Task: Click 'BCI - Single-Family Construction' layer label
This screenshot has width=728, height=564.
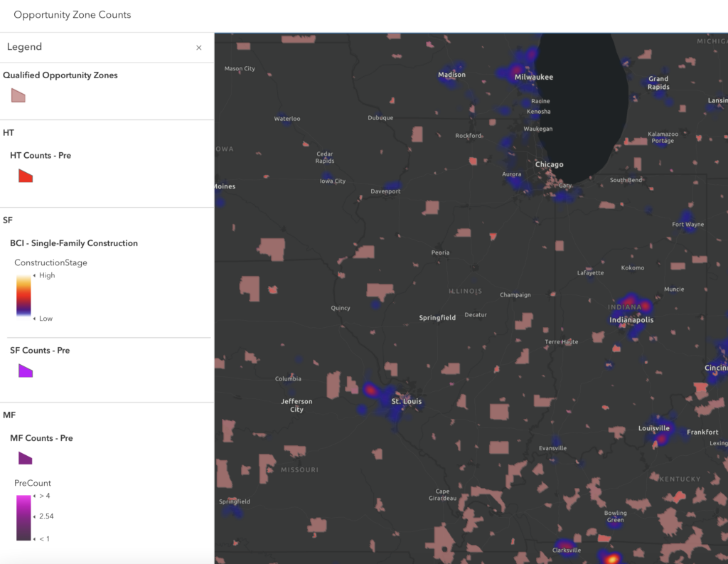Action: tap(74, 243)
